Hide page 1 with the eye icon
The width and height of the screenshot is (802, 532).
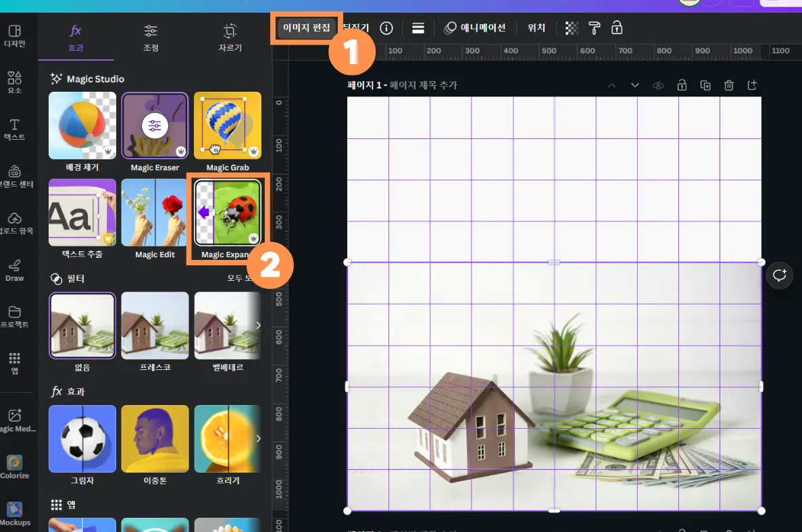coord(658,85)
